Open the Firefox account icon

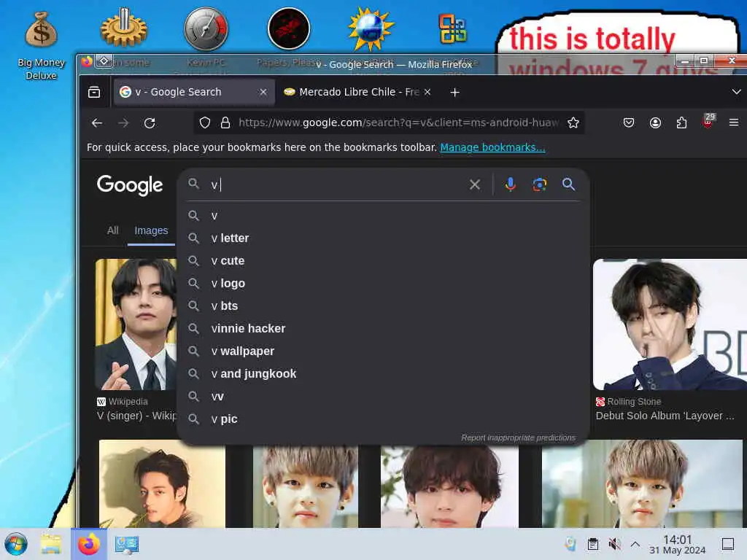click(x=655, y=122)
